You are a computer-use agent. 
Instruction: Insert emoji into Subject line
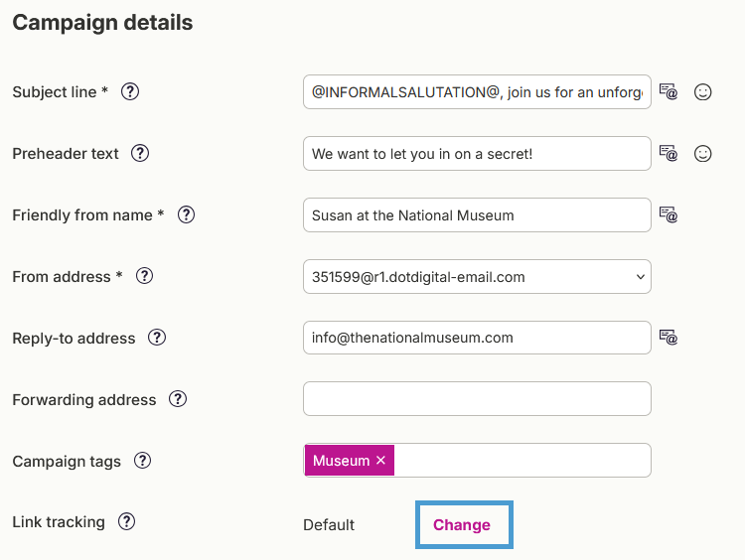tap(702, 91)
